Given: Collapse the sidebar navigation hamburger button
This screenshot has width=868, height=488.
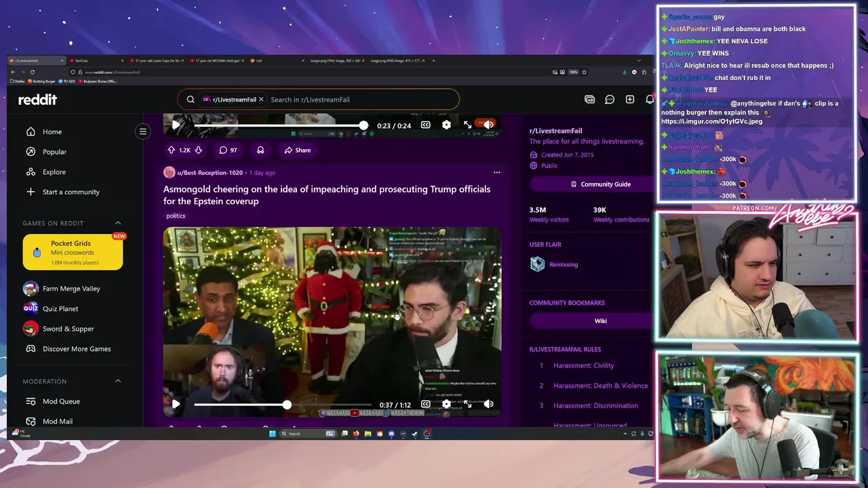Looking at the screenshot, I should tap(143, 131).
